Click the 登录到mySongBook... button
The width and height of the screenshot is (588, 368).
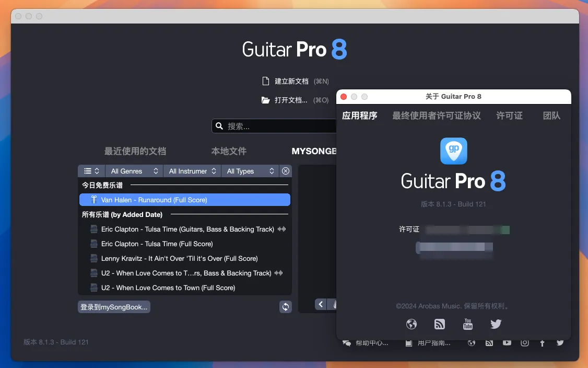coord(114,307)
